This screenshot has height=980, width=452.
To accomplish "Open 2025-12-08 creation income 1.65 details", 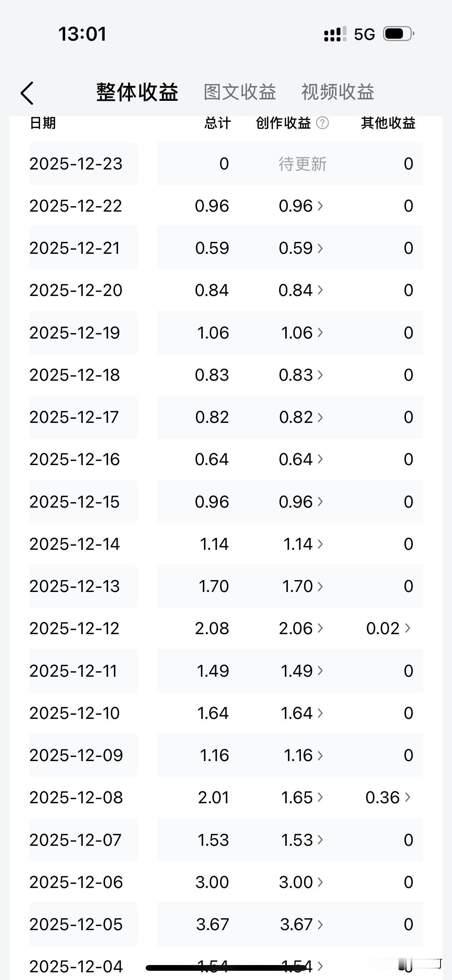I will [302, 797].
